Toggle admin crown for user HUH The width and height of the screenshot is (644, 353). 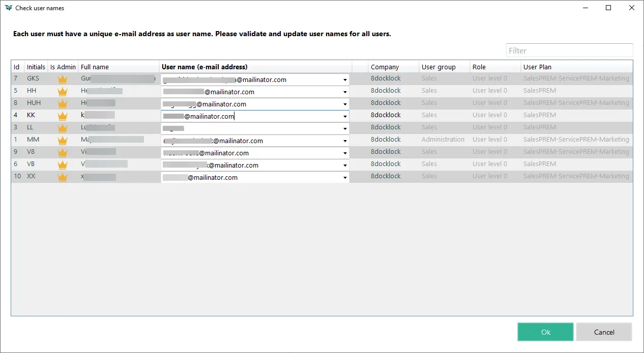coord(63,103)
